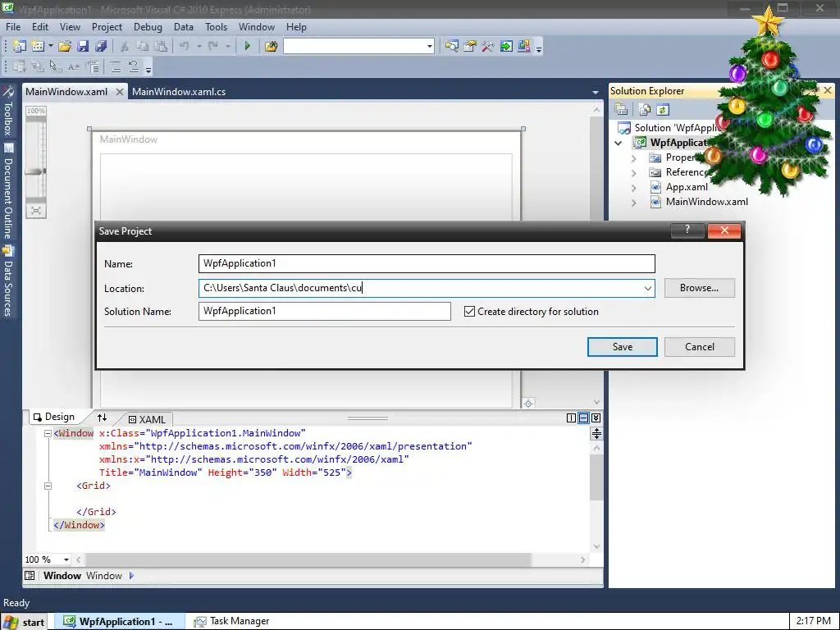Open the Toolbox side panel tab
Image resolution: width=840 pixels, height=630 pixels.
[x=8, y=111]
